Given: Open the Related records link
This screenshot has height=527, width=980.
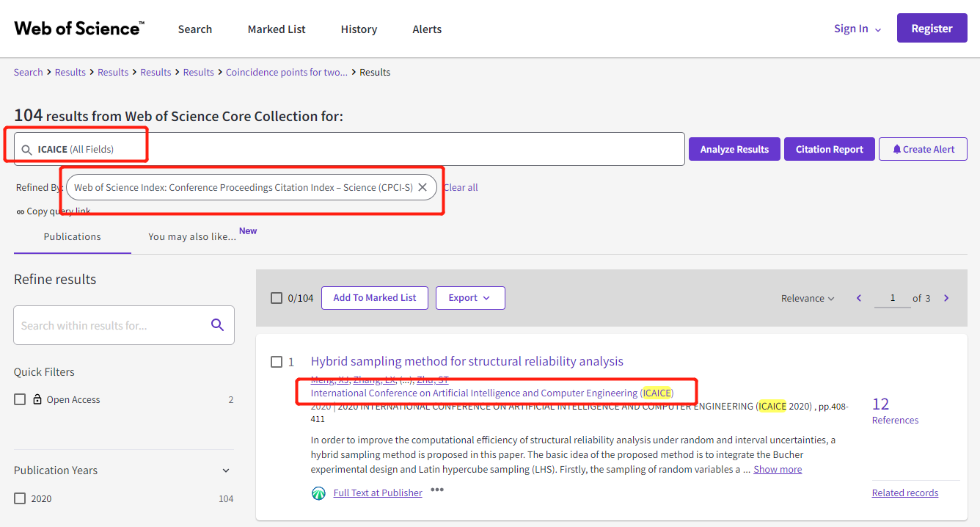Looking at the screenshot, I should (x=905, y=493).
